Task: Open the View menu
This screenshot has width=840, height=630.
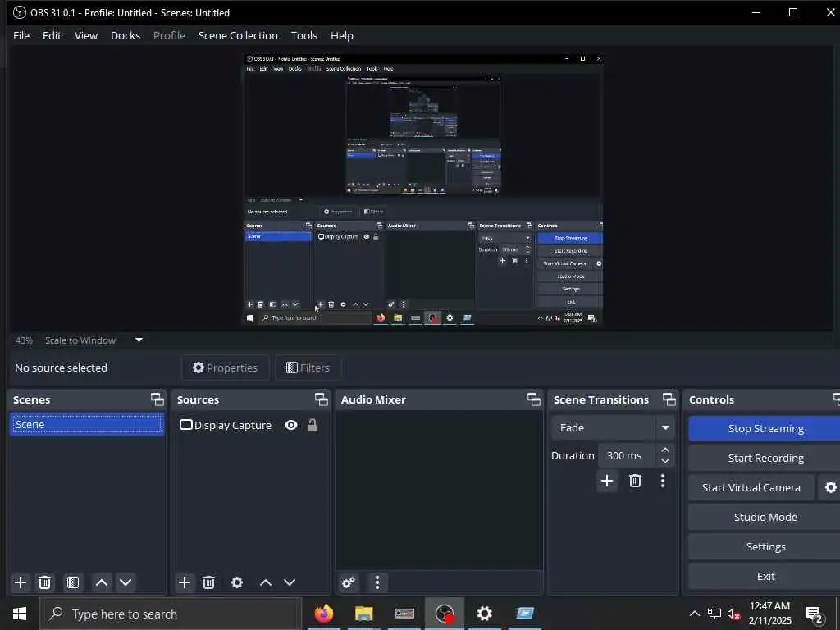Action: click(x=85, y=35)
